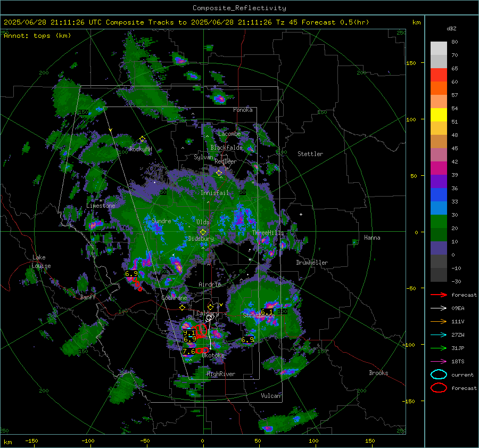The image size is (479, 448).
Task: Click the 9.1 storm top label
Action: click(x=189, y=333)
